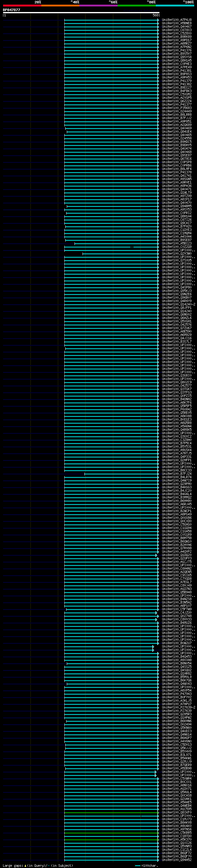Viewport: 197px width, 868px height.
Task: Click hit label UniRef100_C1BTD0
Action: tap(176, 836)
